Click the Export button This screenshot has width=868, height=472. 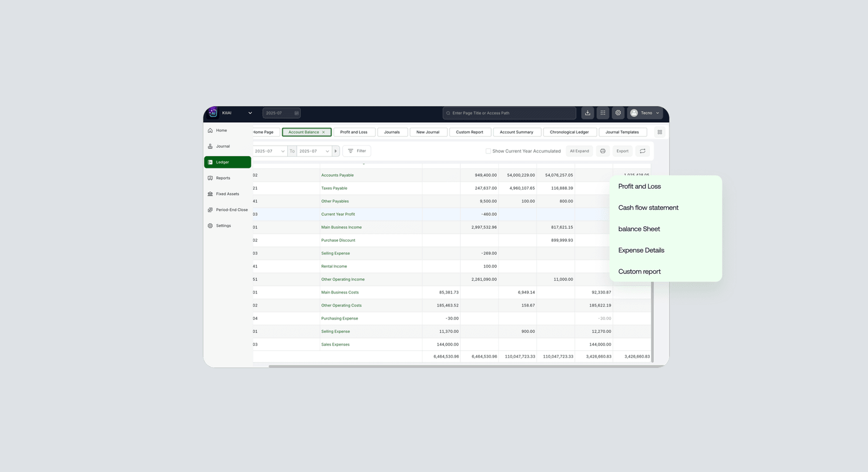[x=622, y=151]
